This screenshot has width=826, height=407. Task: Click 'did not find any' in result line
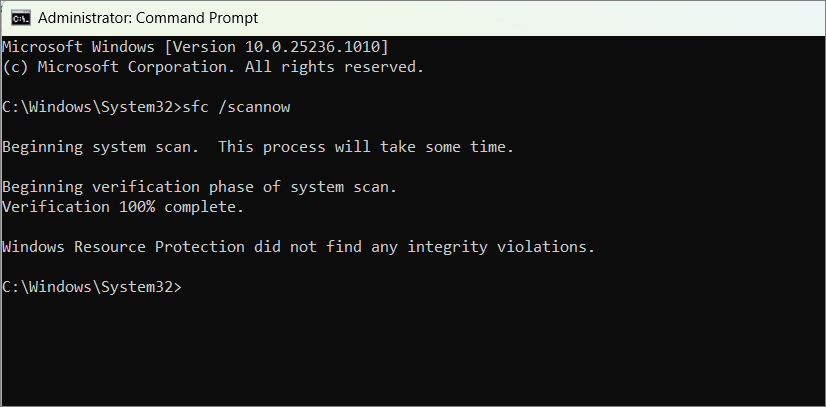[326, 247]
